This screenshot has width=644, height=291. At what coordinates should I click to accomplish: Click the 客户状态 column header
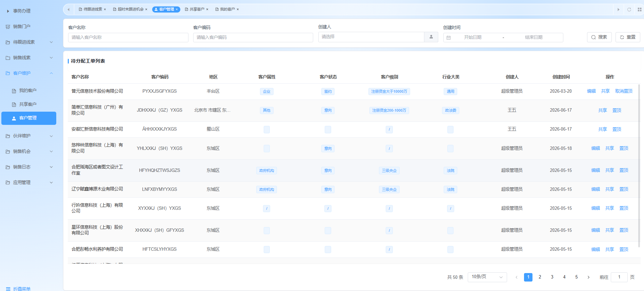[x=328, y=77]
